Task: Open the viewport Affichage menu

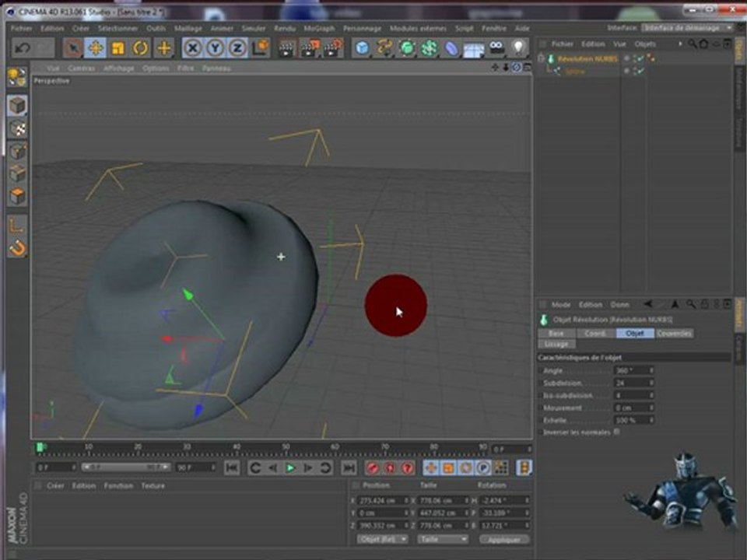Action: coord(118,68)
